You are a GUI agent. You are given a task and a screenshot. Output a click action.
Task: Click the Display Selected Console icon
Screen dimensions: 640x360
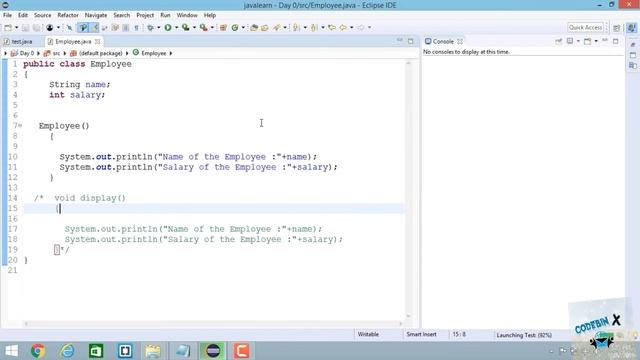570,41
